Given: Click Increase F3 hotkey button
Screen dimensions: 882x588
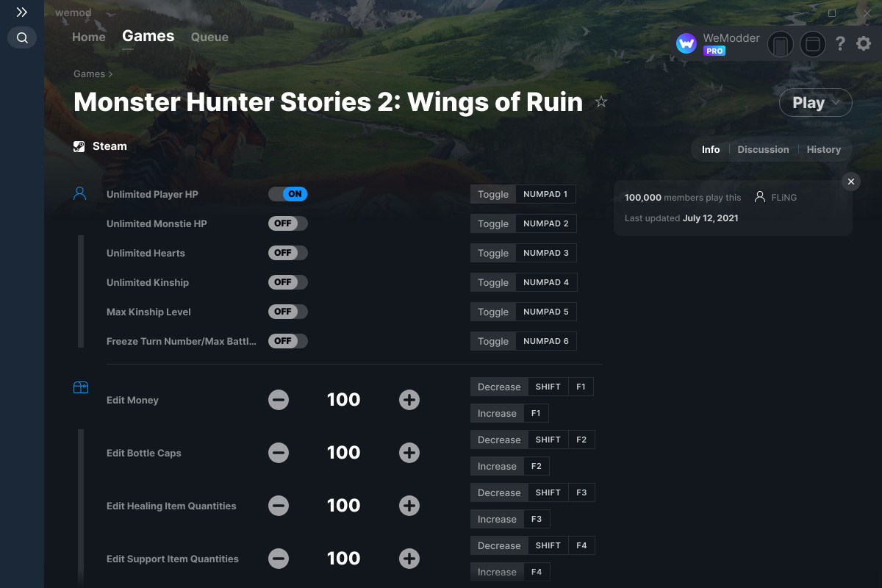Looking at the screenshot, I should click(510, 519).
